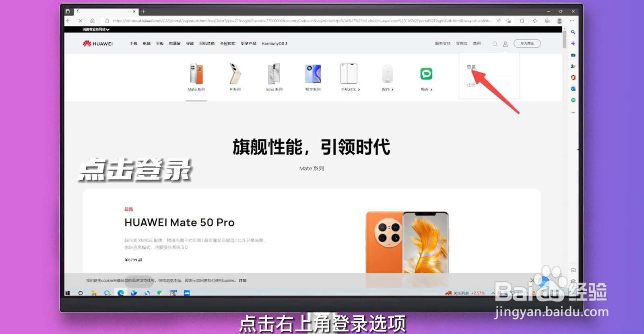Open the collections icon in the toolbar
The height and width of the screenshot is (334, 644).
[x=547, y=21]
